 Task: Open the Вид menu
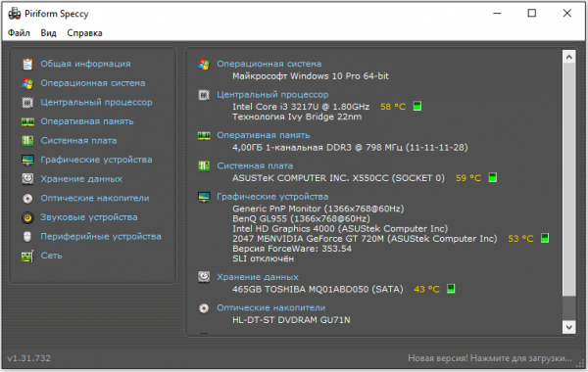[48, 33]
